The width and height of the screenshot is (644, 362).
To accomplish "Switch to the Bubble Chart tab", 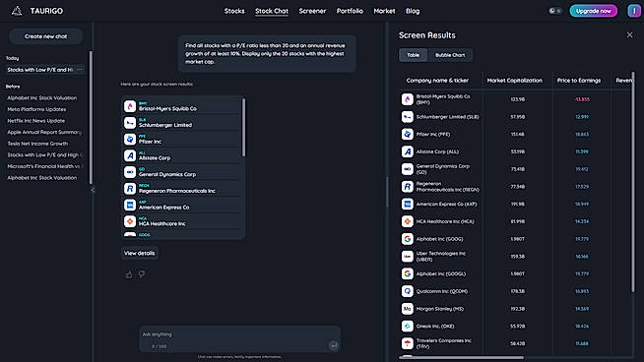I will (x=450, y=55).
